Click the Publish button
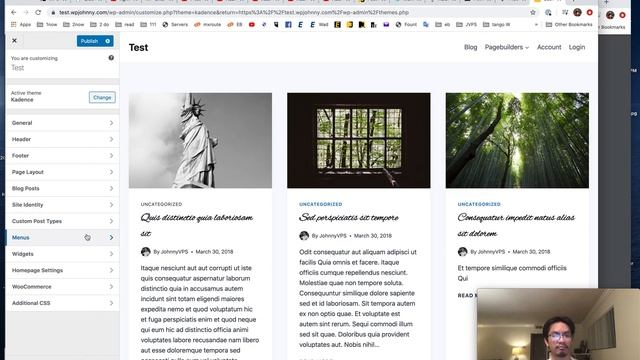 click(89, 41)
